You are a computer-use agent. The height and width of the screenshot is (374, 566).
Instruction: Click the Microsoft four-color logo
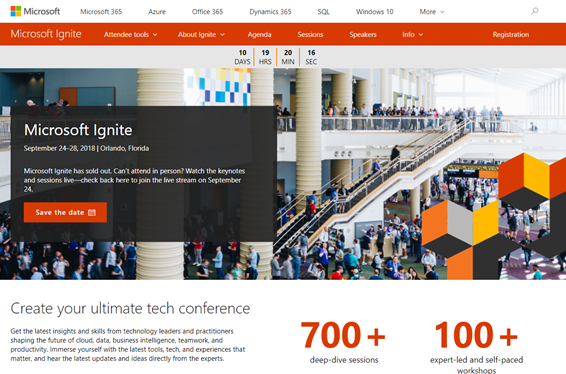point(16,11)
